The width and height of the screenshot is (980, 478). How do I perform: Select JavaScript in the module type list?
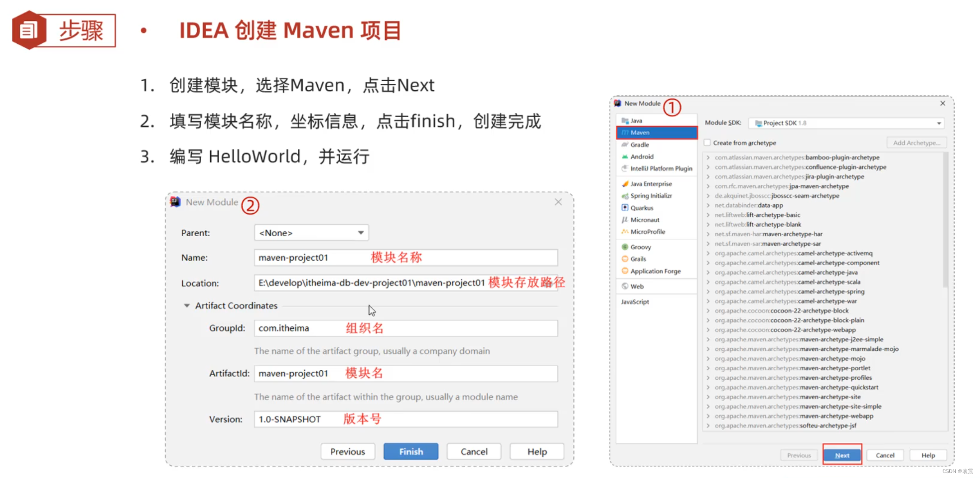(635, 302)
